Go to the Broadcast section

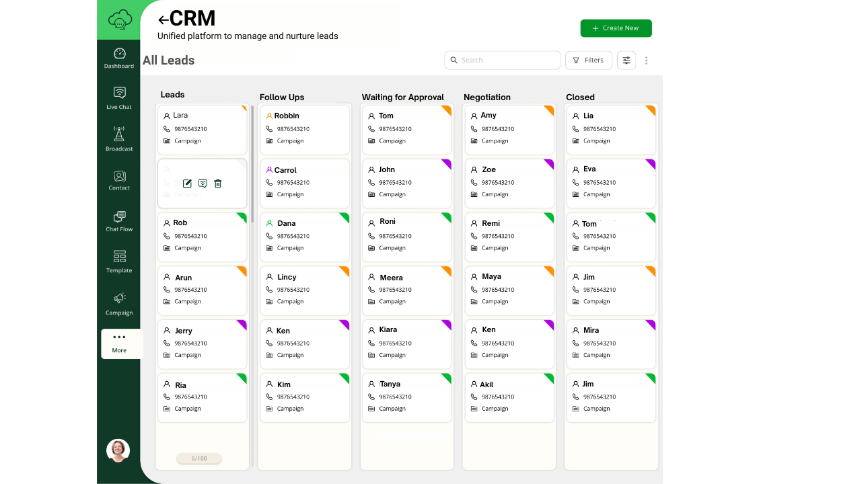119,139
